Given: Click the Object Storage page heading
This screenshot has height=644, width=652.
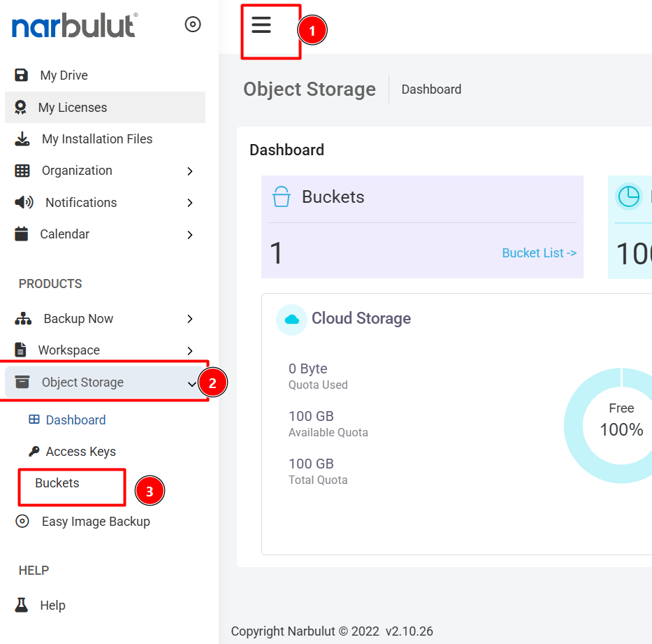Looking at the screenshot, I should pos(310,90).
